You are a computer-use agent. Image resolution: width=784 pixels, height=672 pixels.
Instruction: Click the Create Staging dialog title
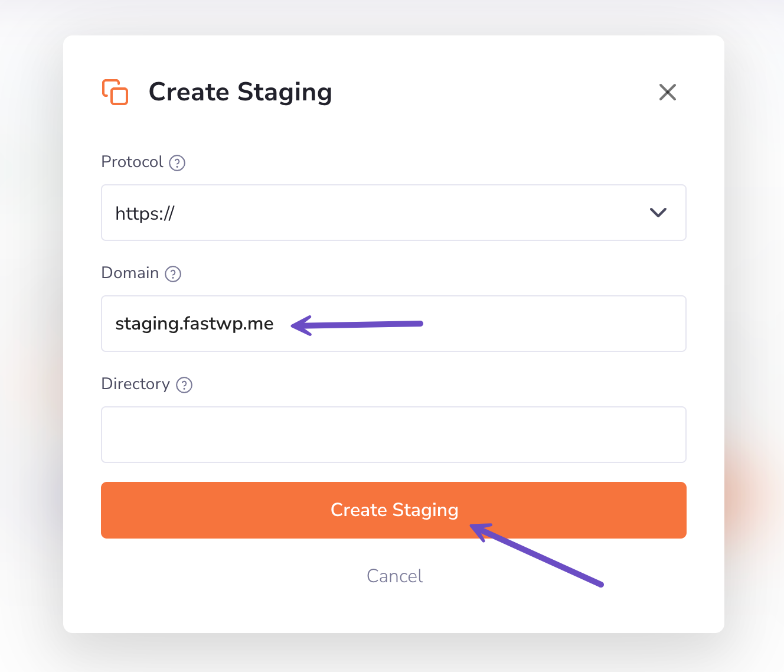click(x=240, y=92)
